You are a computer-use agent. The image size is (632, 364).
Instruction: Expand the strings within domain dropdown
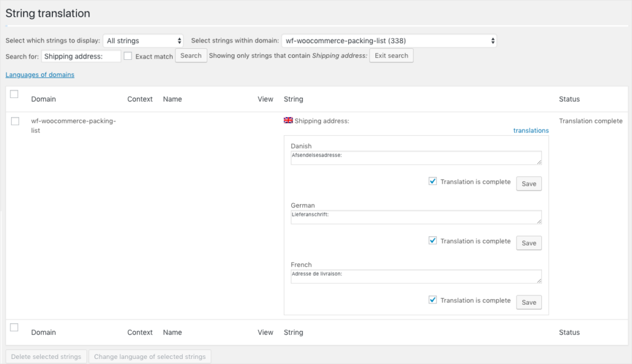tap(389, 41)
